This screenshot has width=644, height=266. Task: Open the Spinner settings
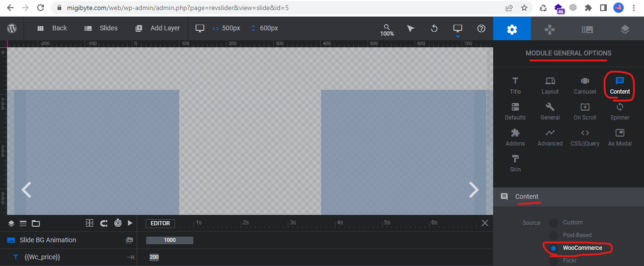620,112
